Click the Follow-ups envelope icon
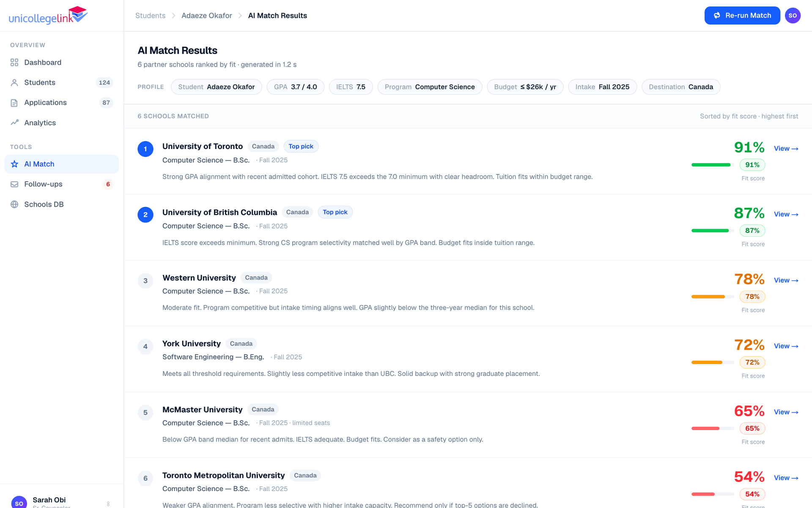This screenshot has height=508, width=812. tap(14, 184)
